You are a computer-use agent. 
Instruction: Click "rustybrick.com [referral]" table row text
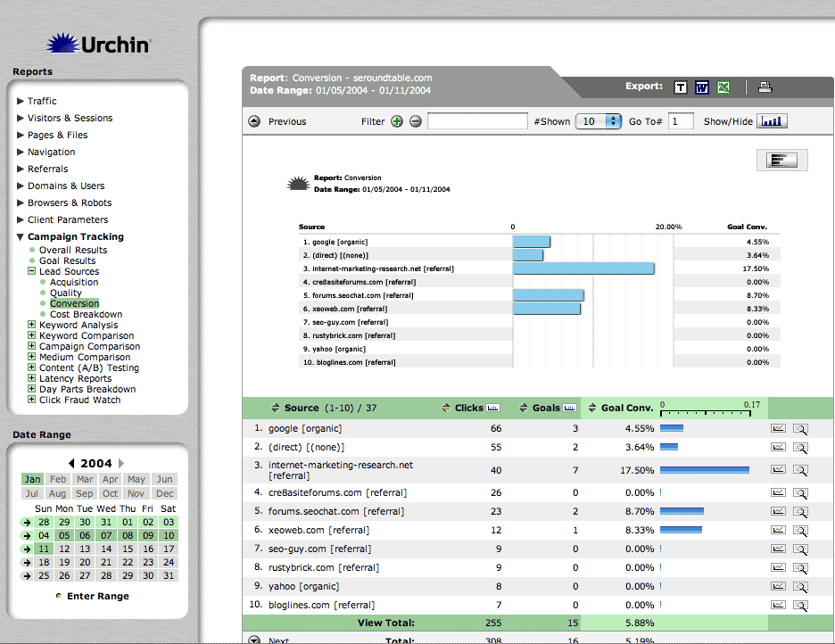(x=324, y=567)
